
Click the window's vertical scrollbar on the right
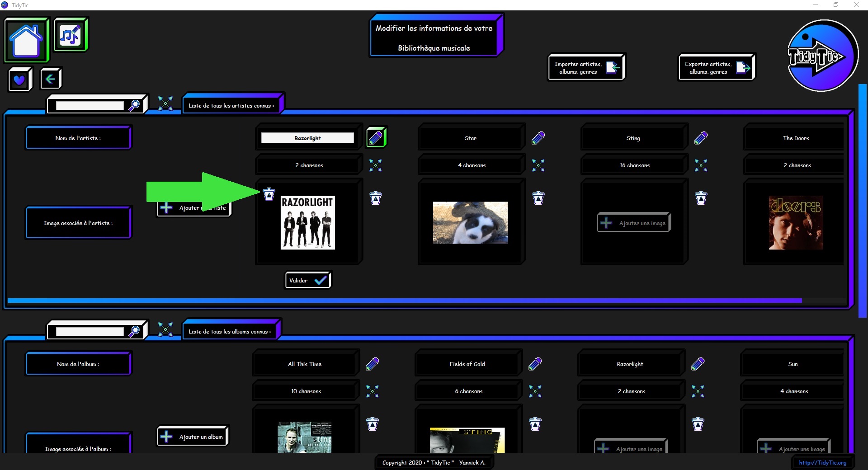(x=862, y=201)
